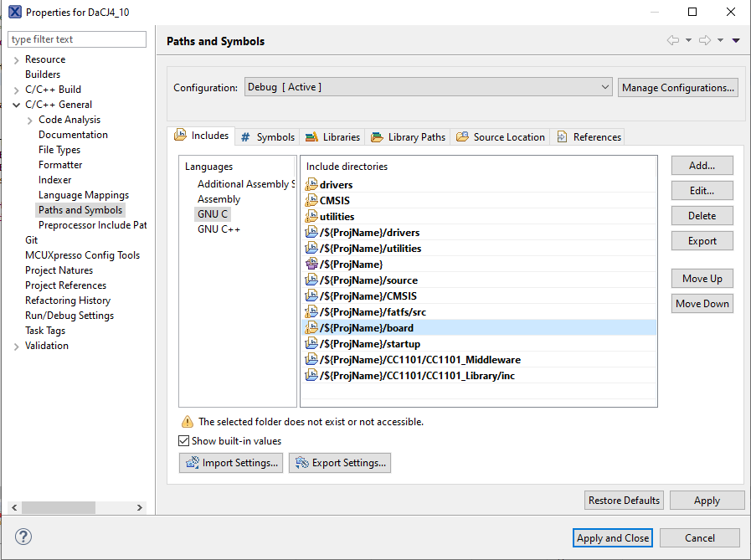Click the sidebar scrollbar right arrow

(x=139, y=507)
